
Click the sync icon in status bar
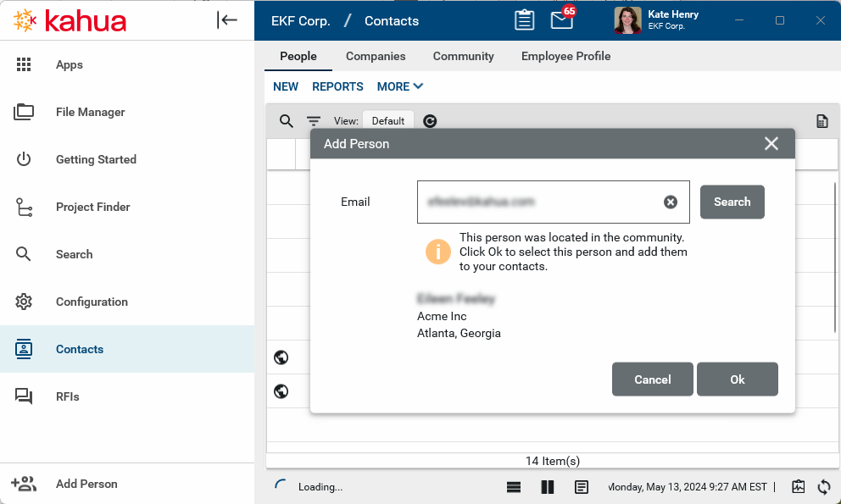(x=823, y=487)
